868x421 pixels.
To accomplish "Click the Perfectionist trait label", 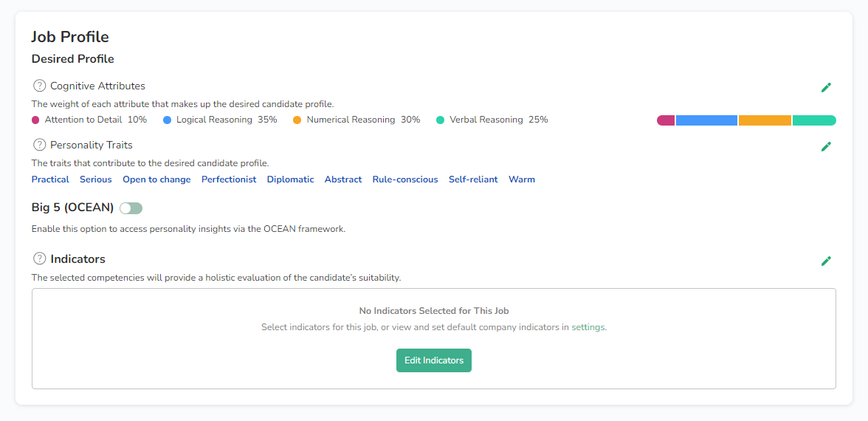I will 229,179.
